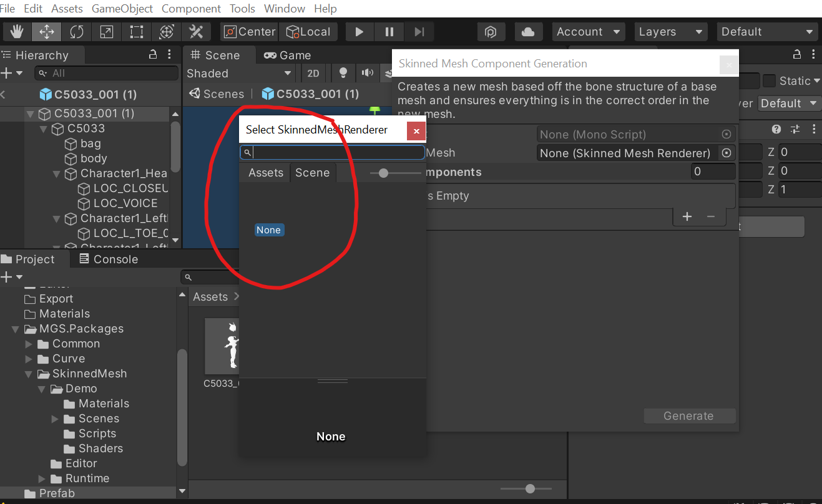The image size is (822, 504).
Task: Start Play mode
Action: coord(359,32)
